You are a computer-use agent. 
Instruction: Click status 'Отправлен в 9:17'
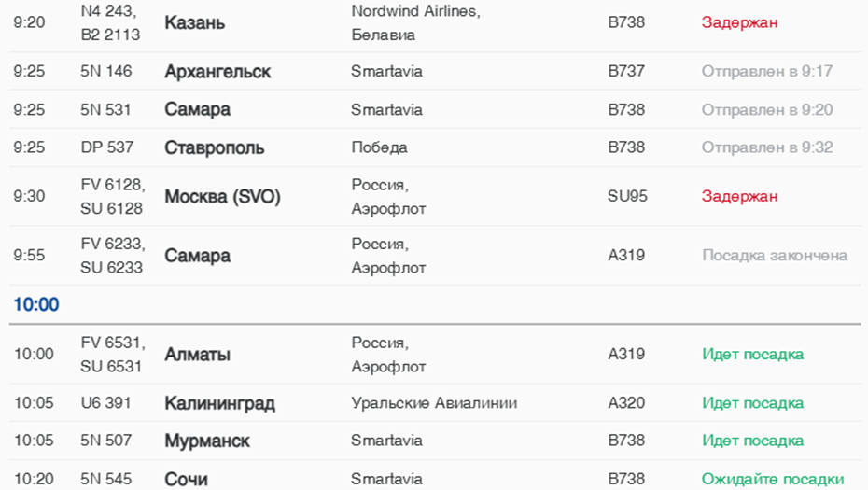click(x=767, y=72)
